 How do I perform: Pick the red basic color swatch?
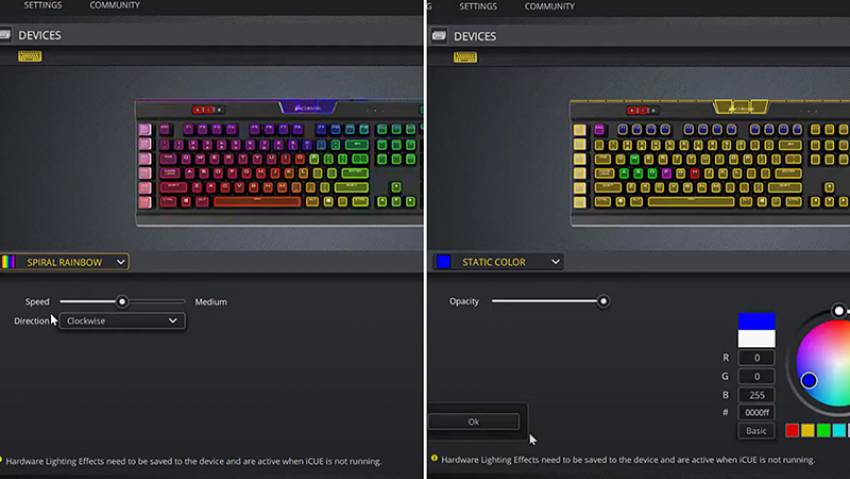pos(792,430)
